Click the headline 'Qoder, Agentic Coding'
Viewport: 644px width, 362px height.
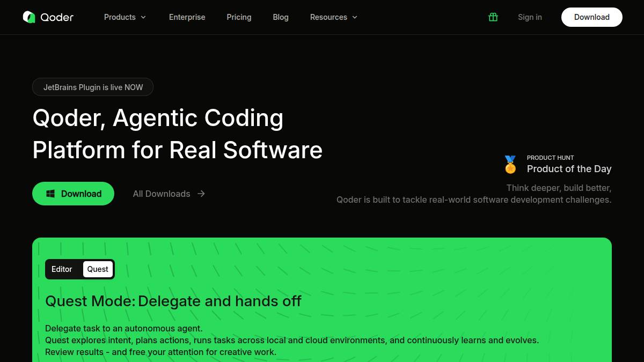(x=158, y=118)
